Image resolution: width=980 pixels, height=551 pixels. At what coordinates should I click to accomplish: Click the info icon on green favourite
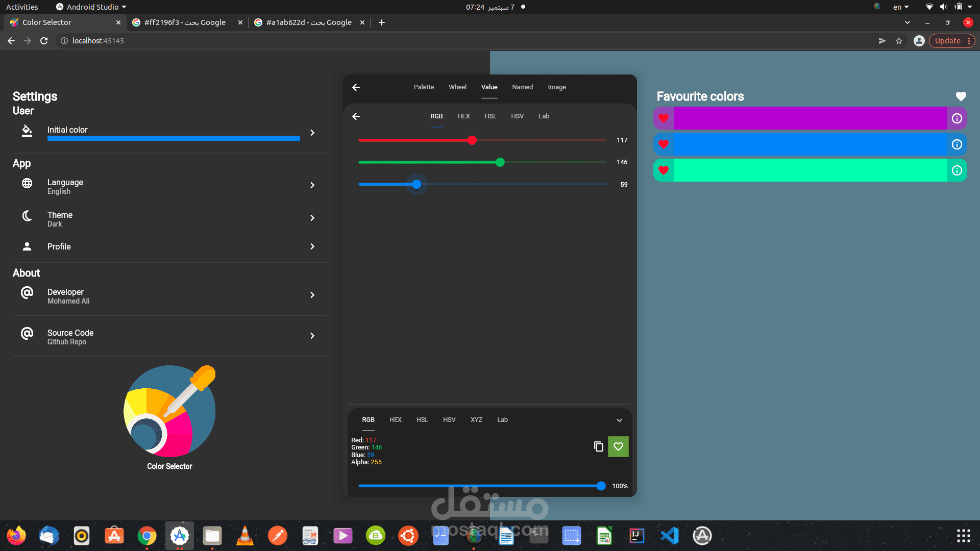(957, 170)
